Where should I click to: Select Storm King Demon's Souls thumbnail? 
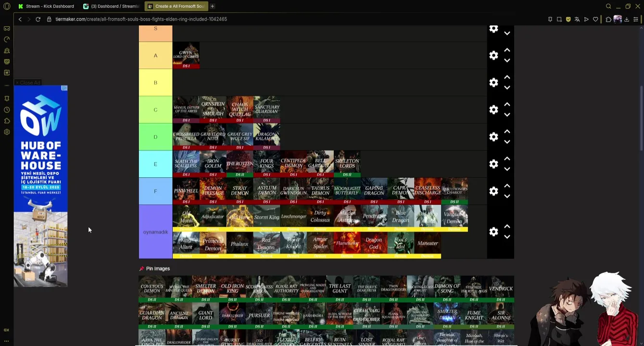tap(267, 218)
